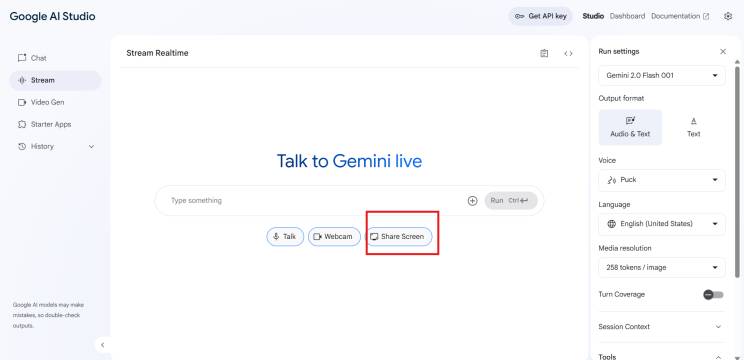The image size is (744, 360).
Task: Open settings via the gear icon
Action: coord(728,16)
